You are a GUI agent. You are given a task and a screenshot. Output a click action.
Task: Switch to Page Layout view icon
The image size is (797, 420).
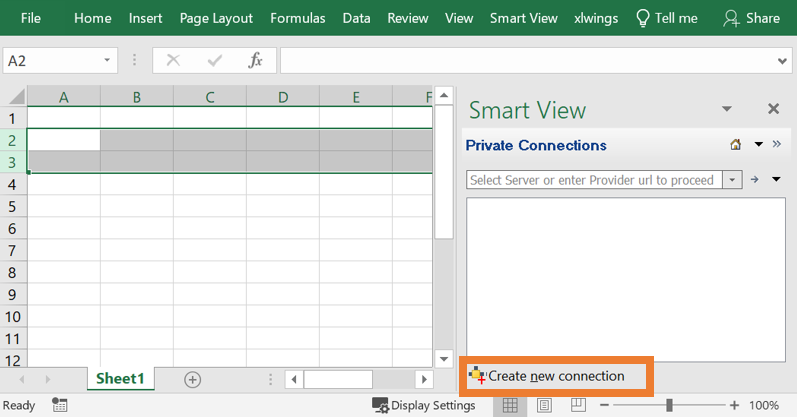(545, 405)
